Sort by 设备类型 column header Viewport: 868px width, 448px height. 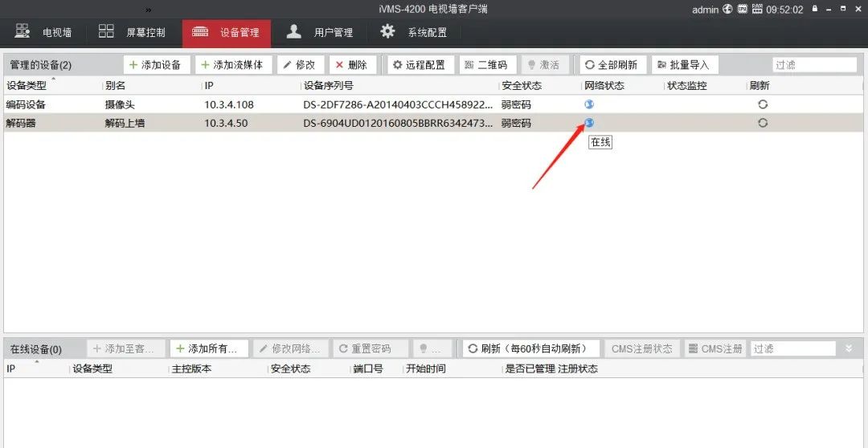pos(26,86)
